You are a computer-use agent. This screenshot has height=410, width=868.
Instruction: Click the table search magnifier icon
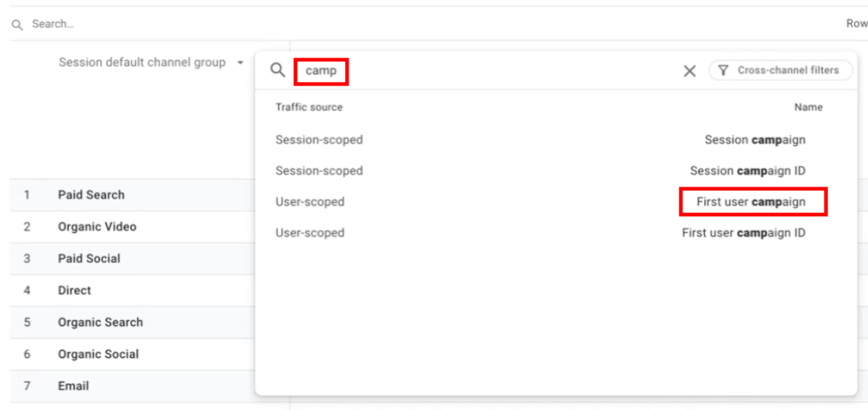tap(17, 24)
